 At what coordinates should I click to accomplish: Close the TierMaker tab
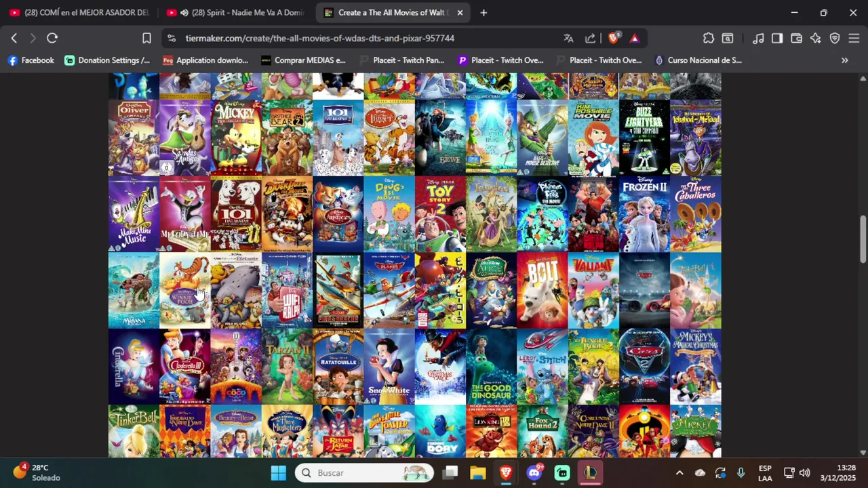click(x=460, y=12)
